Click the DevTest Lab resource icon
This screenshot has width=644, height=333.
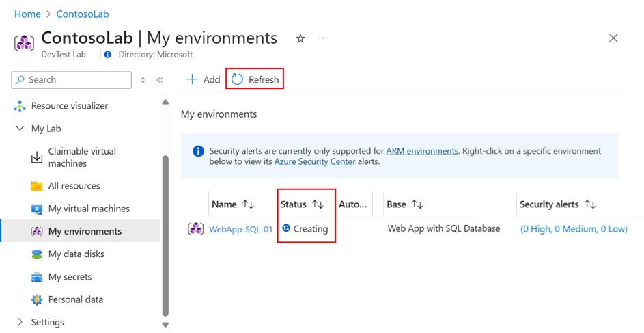point(24,43)
